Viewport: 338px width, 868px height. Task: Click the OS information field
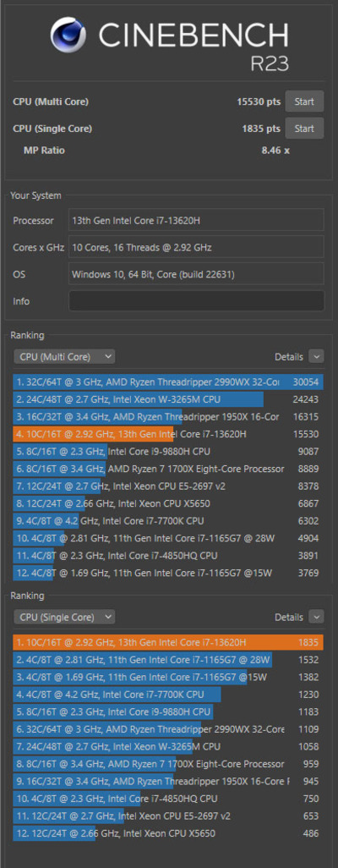tap(196, 274)
